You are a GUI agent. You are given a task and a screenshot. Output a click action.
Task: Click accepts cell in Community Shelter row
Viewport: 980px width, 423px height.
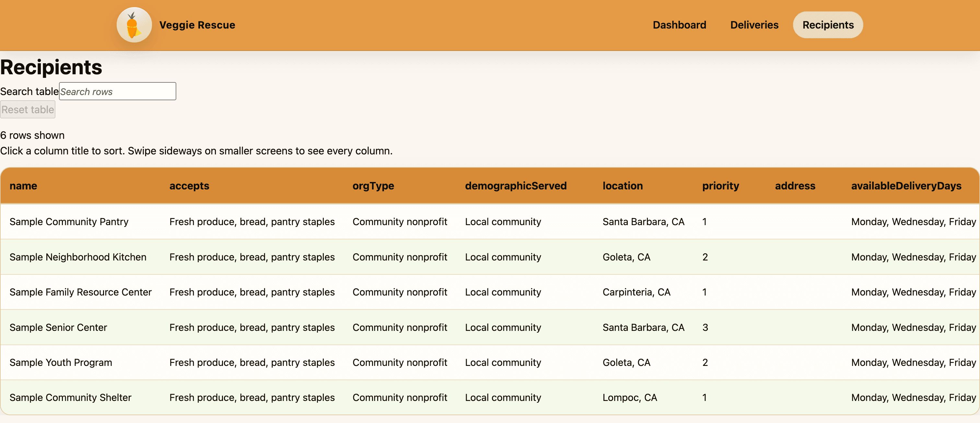pos(252,397)
